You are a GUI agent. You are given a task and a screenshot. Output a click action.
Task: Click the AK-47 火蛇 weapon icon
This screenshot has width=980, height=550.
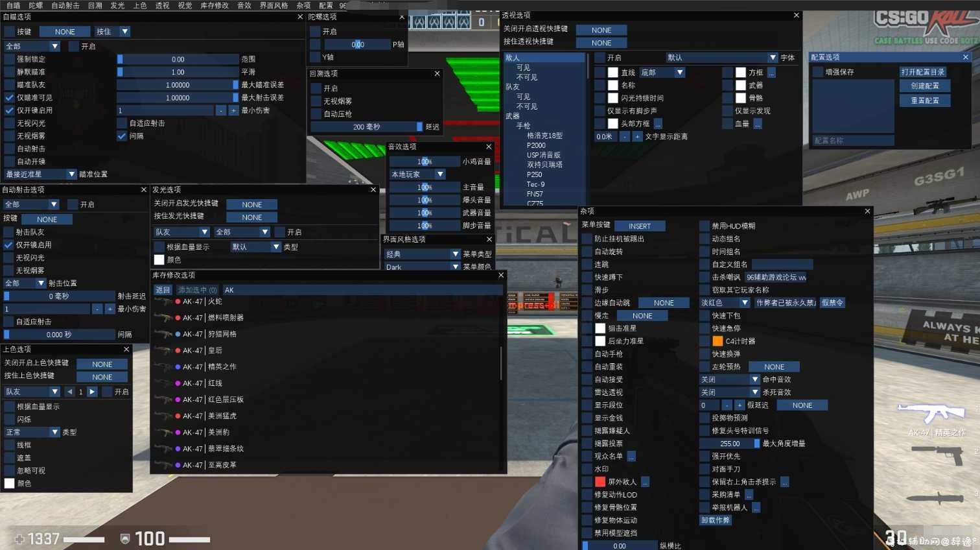pyautogui.click(x=163, y=302)
